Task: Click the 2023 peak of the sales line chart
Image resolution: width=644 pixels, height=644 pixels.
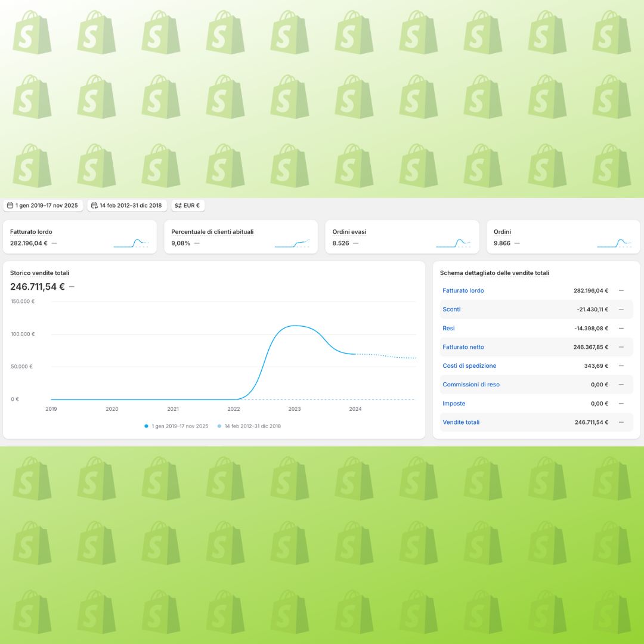Action: 294,326
